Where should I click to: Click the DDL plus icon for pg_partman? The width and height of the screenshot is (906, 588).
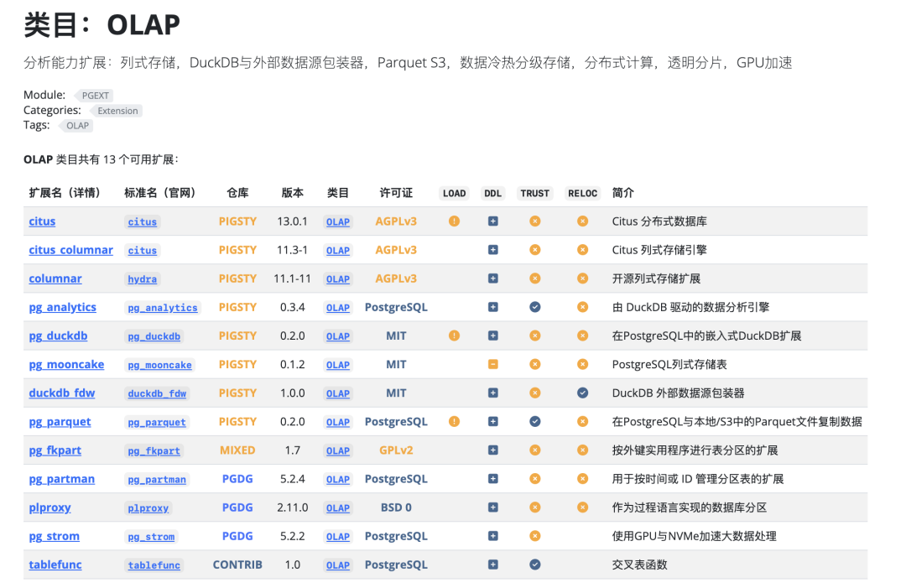[x=493, y=479]
